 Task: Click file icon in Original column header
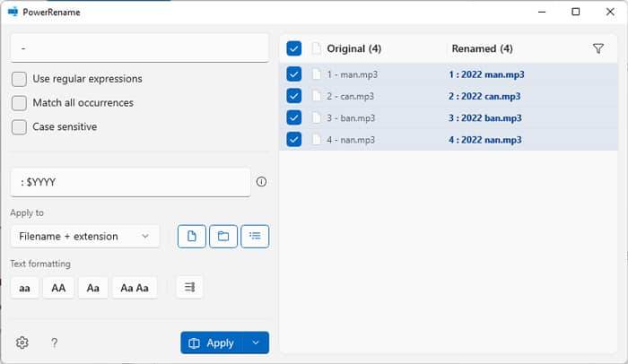click(317, 48)
